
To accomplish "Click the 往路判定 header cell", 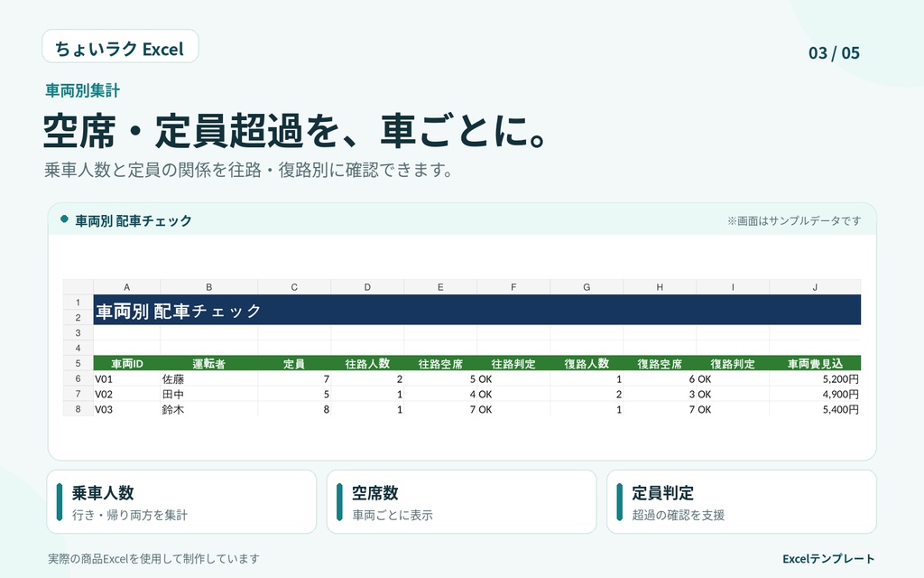I will click(513, 363).
